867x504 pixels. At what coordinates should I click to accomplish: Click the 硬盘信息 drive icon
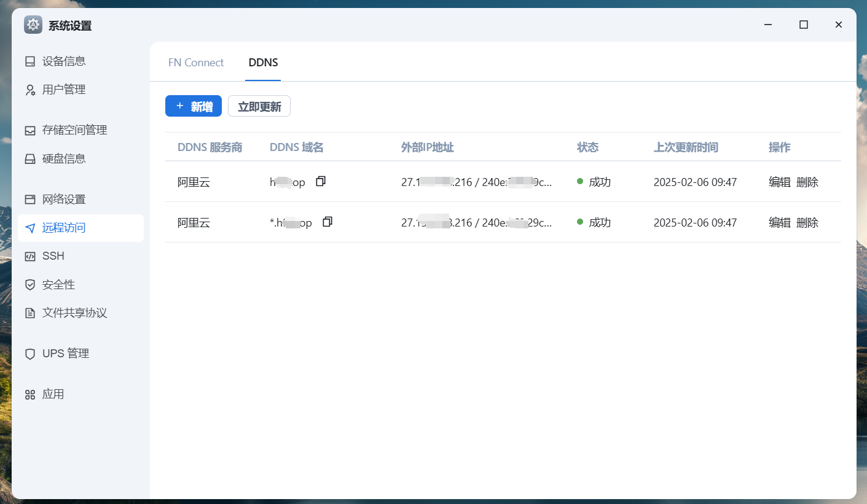(x=30, y=158)
